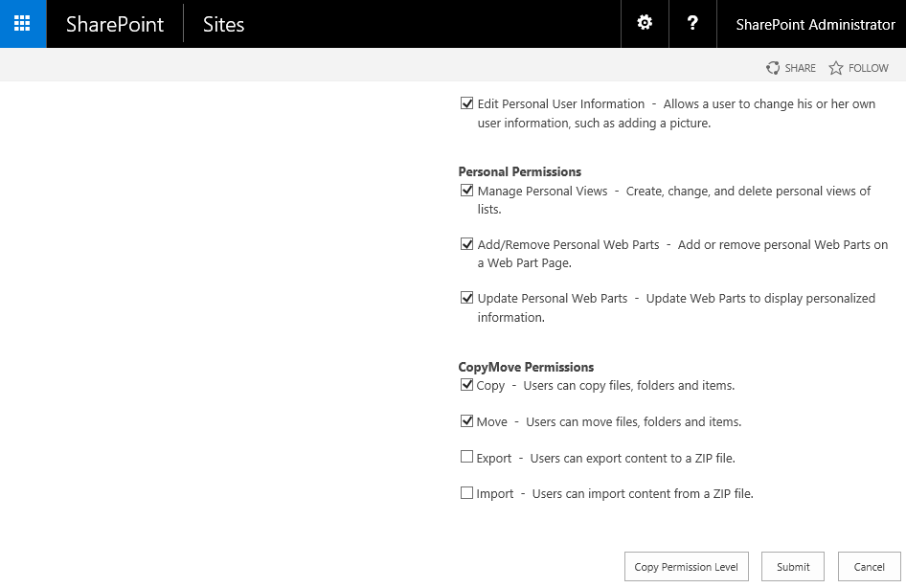Uncheck Manage Personal Views permission
The height and width of the screenshot is (588, 906).
coord(467,191)
